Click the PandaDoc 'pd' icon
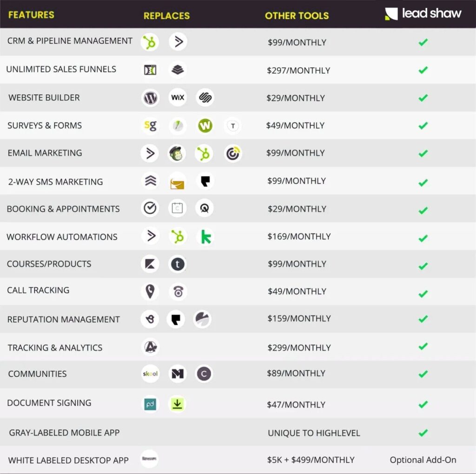Screen dimensions: 476x474 pos(150,404)
